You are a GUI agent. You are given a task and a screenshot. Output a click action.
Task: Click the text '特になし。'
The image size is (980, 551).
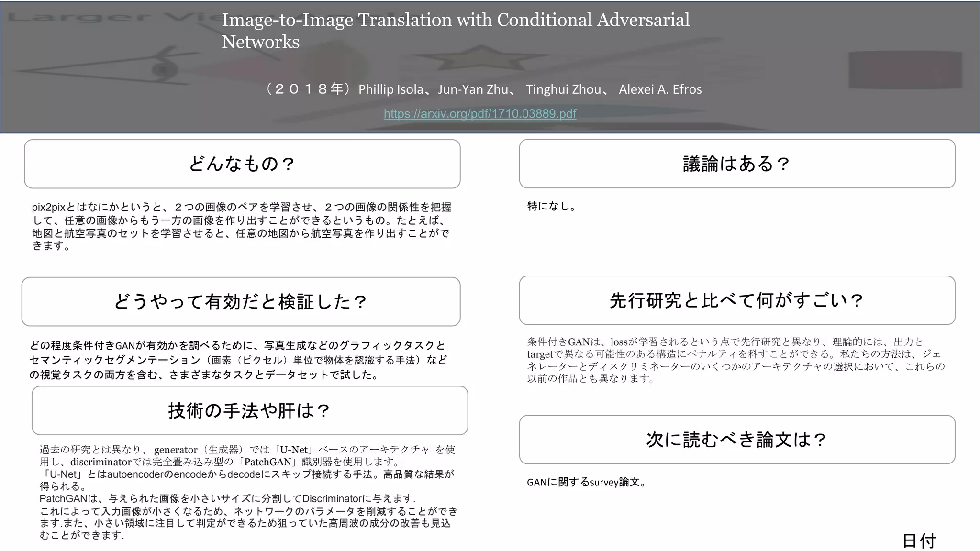click(553, 206)
